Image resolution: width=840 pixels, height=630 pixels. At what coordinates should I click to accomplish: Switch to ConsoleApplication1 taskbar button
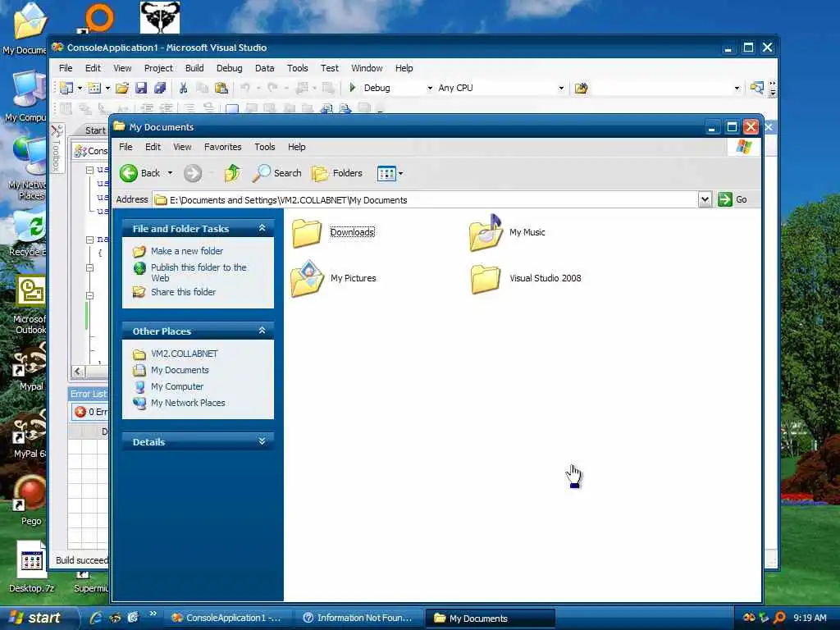point(227,618)
